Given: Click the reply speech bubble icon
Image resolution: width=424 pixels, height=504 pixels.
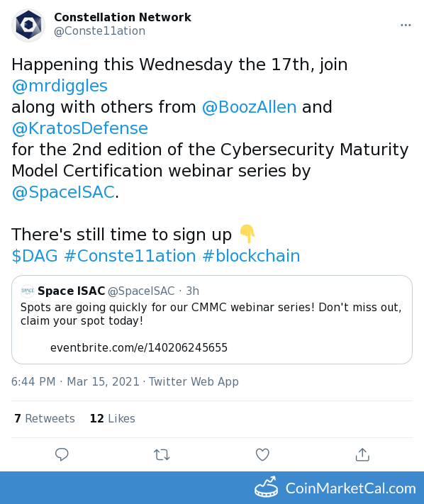Looking at the screenshot, I should (x=62, y=454).
